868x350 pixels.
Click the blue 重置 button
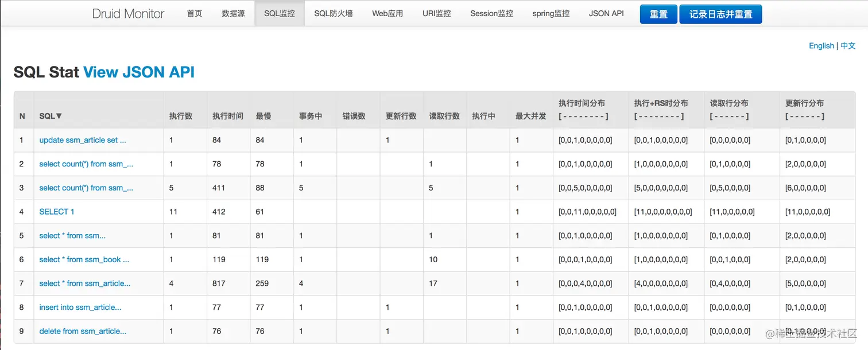point(658,14)
